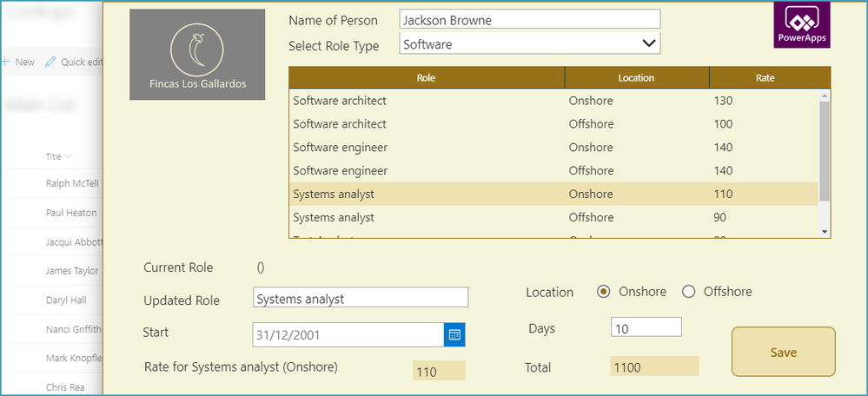Image resolution: width=868 pixels, height=396 pixels.
Task: Click the Updated Role text field
Action: (361, 298)
